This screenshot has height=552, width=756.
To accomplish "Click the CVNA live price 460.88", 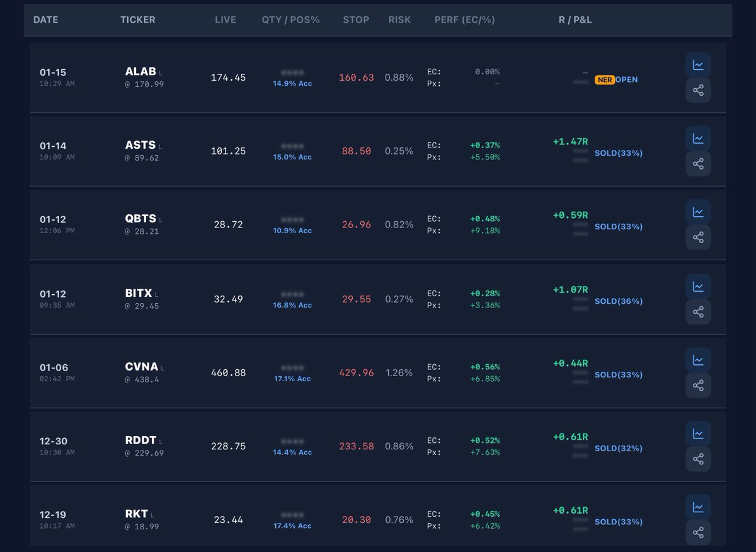I will (x=228, y=372).
